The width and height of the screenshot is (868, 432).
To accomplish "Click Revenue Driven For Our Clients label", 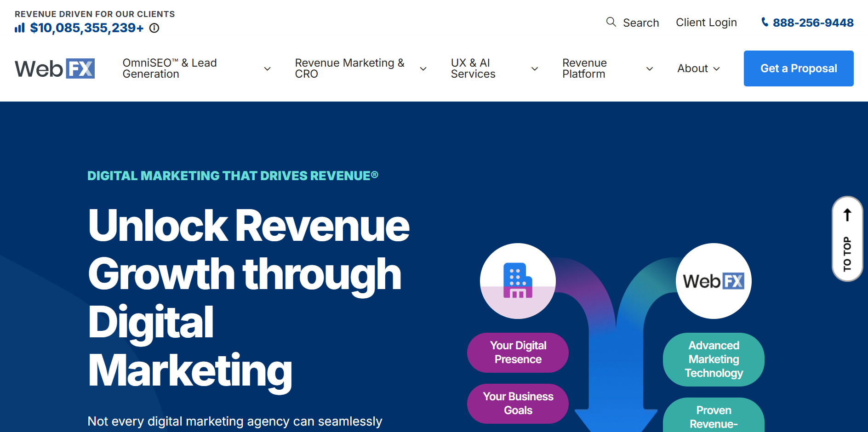I will (95, 14).
